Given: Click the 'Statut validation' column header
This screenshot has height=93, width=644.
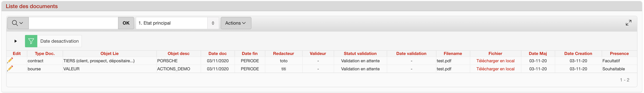Looking at the screenshot, I should 360,53.
